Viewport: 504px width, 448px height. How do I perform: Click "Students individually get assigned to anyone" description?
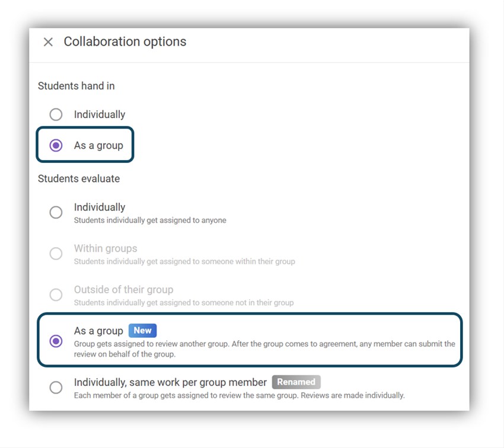click(x=150, y=220)
